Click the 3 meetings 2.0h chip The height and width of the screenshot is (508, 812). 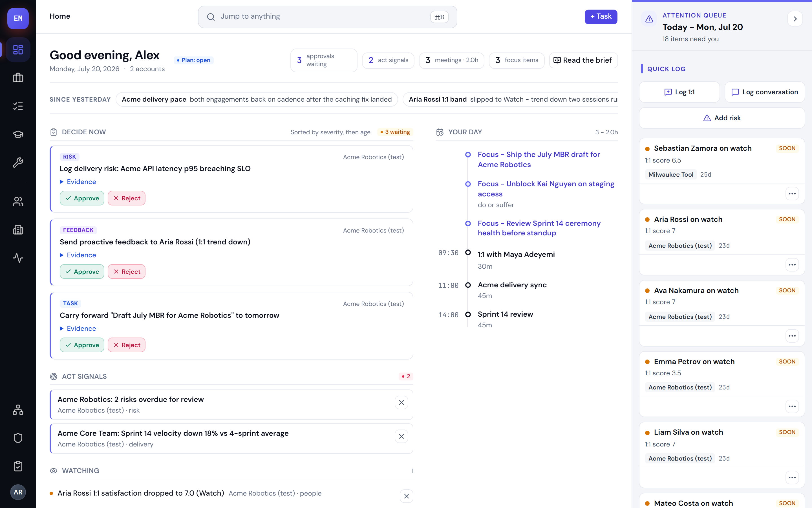tap(452, 60)
